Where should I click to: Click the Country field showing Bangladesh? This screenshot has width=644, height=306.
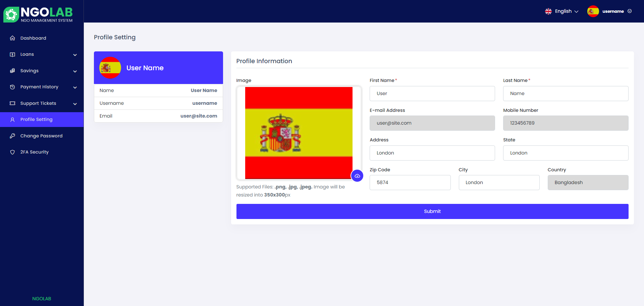[588, 182]
